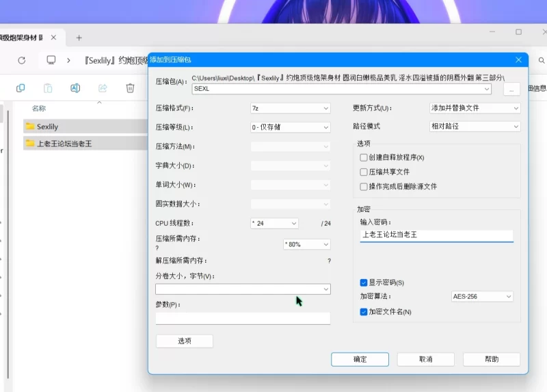The height and width of the screenshot is (392, 547).
Task: Enable 操作完成后删除源文件 checkbox
Action: tap(364, 187)
